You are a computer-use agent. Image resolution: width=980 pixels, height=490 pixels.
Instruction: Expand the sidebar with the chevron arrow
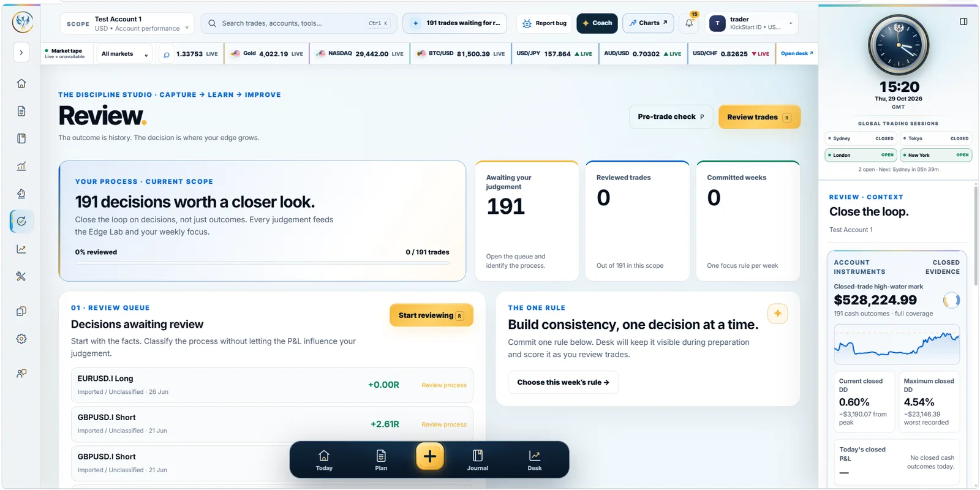(21, 53)
